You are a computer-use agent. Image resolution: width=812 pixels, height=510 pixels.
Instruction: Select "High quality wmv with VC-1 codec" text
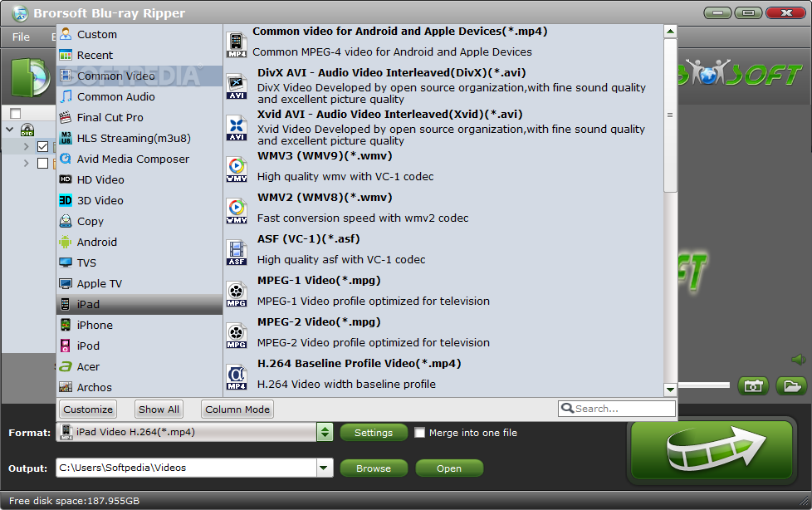pos(345,177)
